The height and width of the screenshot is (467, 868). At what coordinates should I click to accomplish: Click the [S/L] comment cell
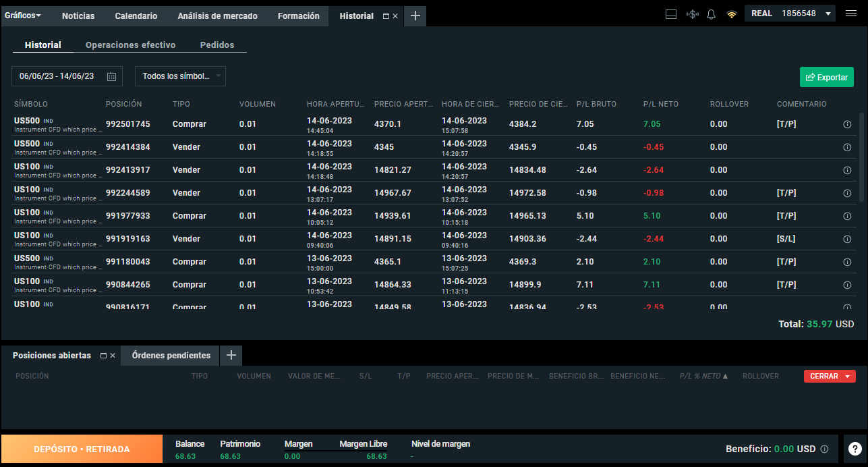point(786,239)
